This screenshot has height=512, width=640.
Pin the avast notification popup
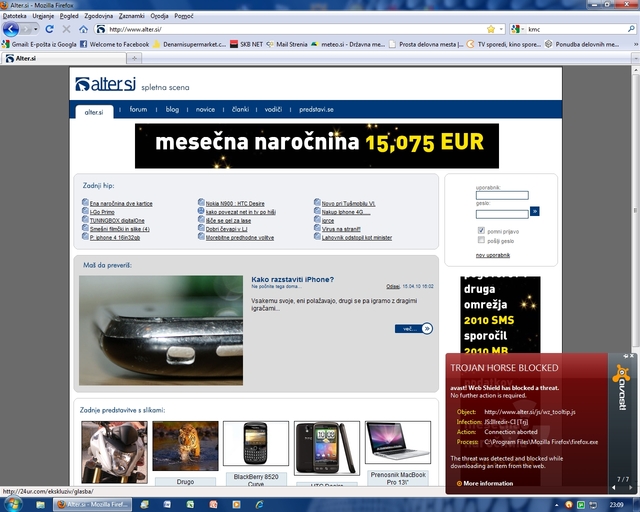(625, 356)
